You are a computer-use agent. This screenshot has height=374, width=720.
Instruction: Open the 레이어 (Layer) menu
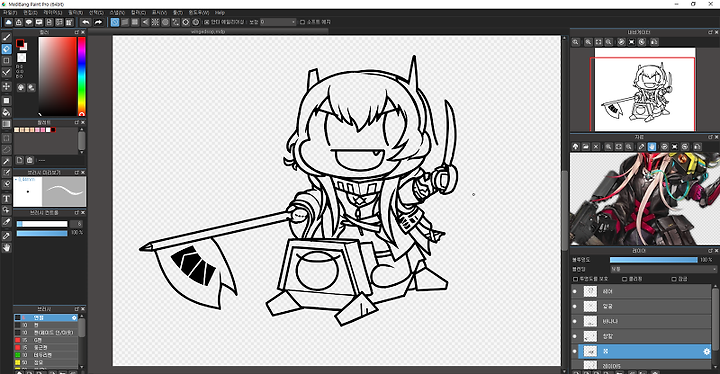pos(52,13)
